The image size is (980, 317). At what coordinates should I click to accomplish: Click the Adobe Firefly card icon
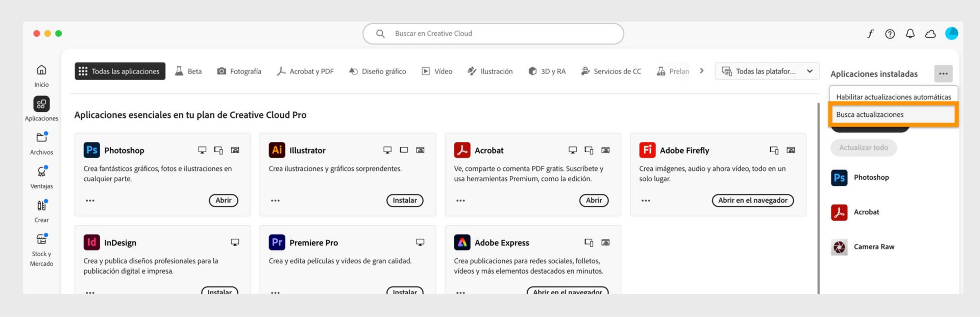648,150
